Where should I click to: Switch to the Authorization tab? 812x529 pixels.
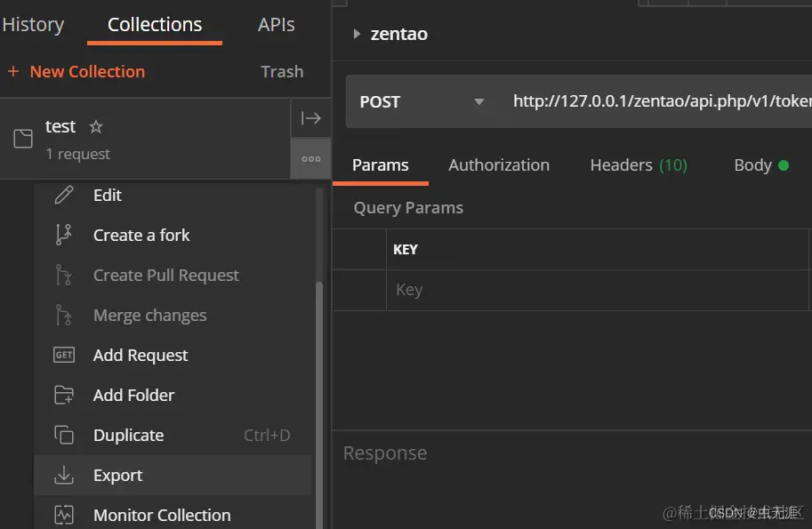[x=499, y=165]
